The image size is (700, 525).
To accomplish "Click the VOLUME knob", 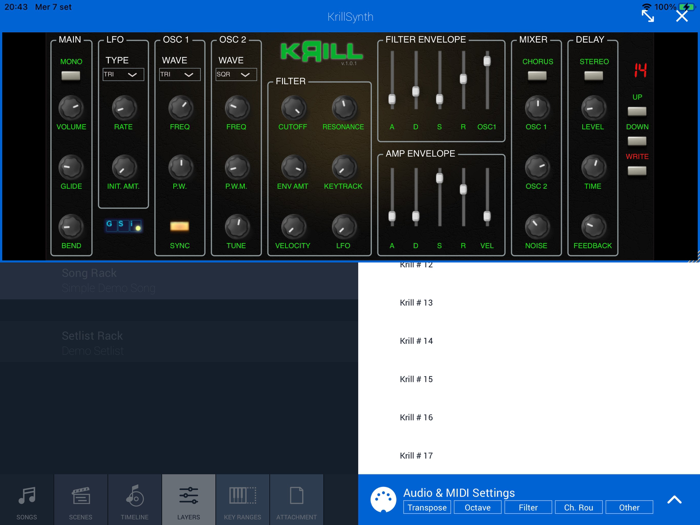I will click(71, 108).
